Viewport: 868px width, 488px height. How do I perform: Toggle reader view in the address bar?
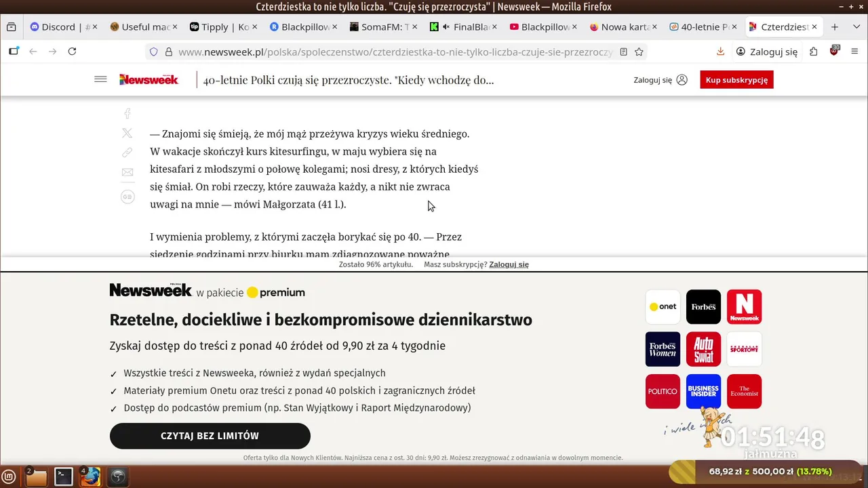pos(623,52)
